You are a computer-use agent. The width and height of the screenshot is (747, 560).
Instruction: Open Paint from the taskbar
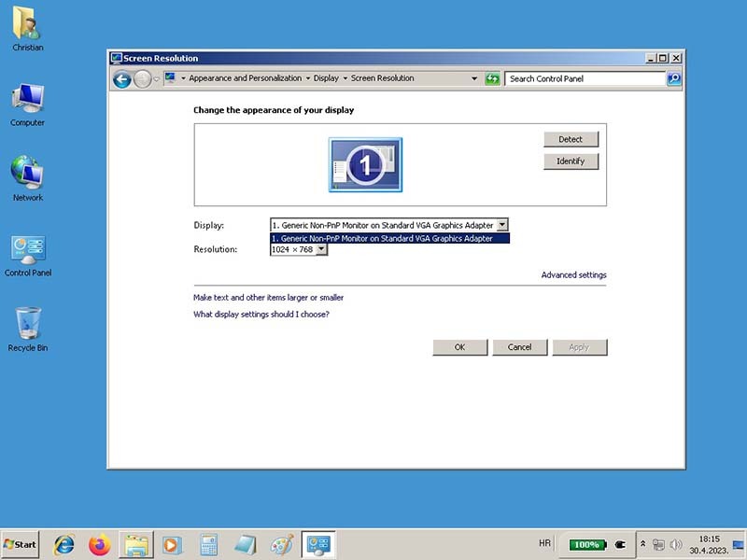tap(281, 544)
